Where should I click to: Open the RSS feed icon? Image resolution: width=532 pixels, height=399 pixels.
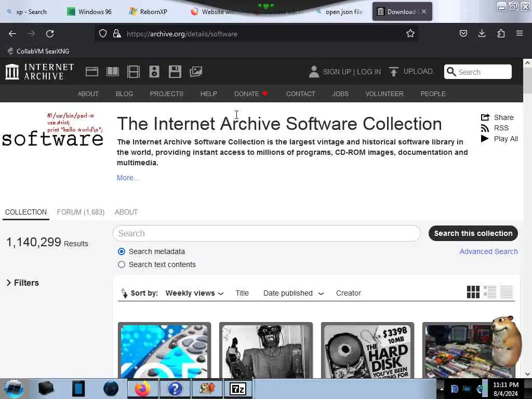tap(485, 128)
